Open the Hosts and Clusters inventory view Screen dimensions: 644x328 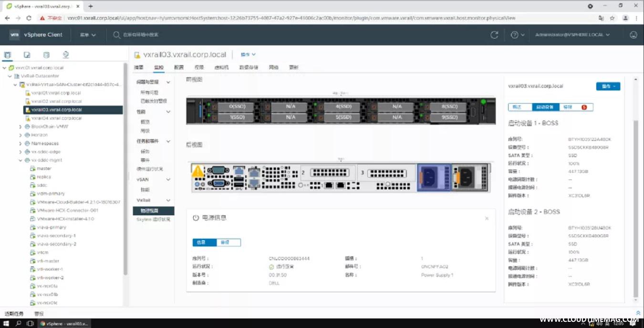(x=8, y=55)
